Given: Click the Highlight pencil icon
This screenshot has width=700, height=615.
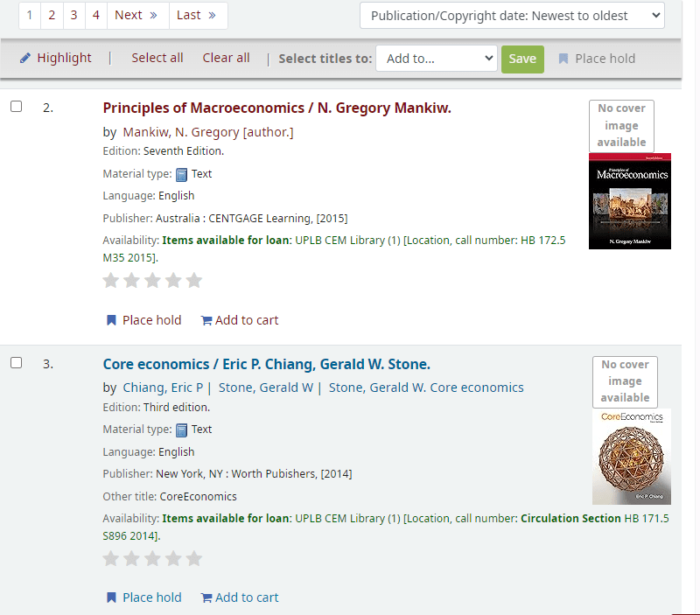Looking at the screenshot, I should (25, 58).
